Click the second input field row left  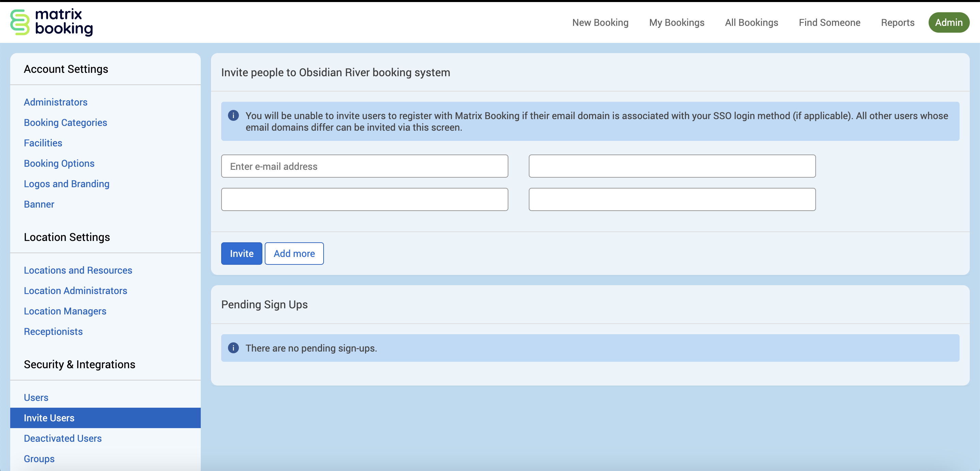tap(365, 199)
